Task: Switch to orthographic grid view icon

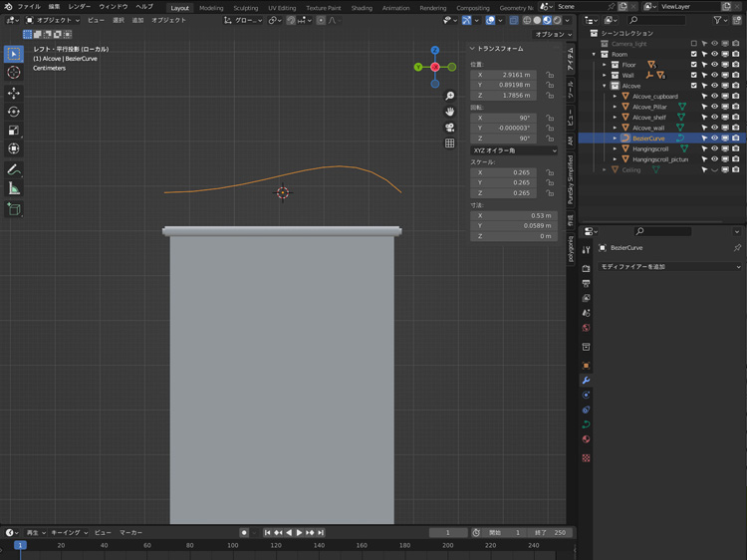Action: point(450,143)
